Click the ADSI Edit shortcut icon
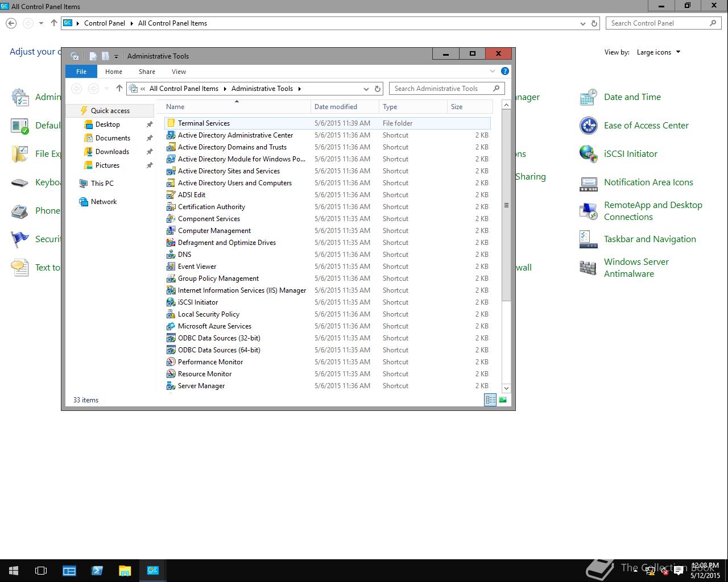Screen dimensions: 728x582 coord(171,195)
